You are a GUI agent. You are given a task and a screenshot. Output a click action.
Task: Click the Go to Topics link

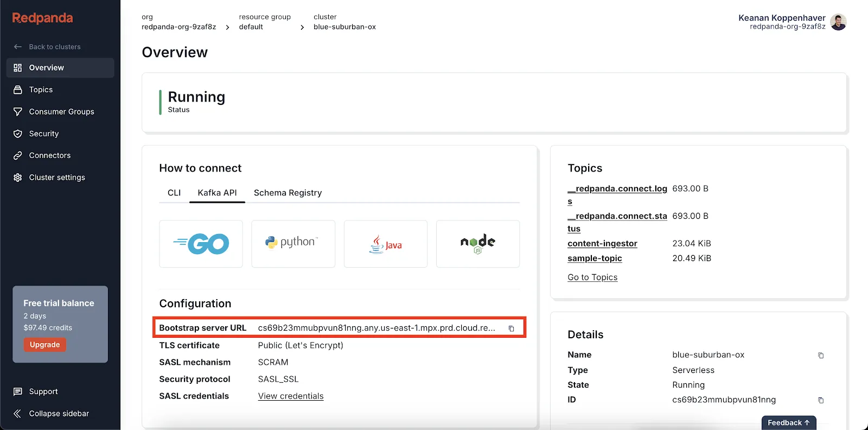pos(592,277)
